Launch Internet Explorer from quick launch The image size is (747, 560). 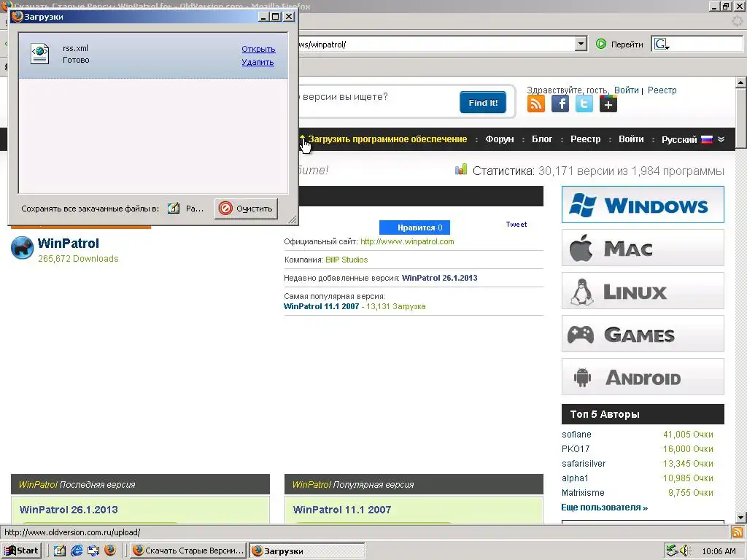point(77,551)
